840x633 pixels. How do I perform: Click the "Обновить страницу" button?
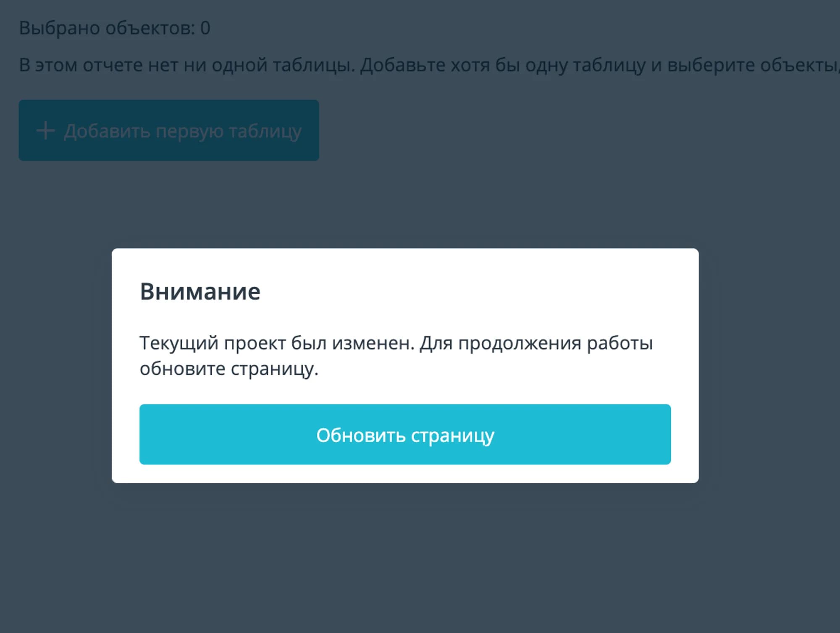pyautogui.click(x=405, y=434)
